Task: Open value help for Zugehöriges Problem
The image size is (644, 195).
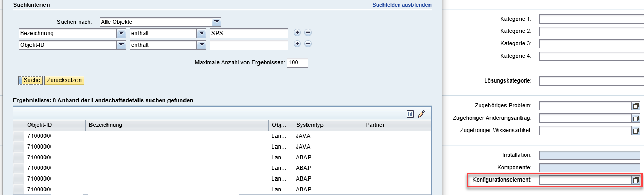Action: (636, 106)
